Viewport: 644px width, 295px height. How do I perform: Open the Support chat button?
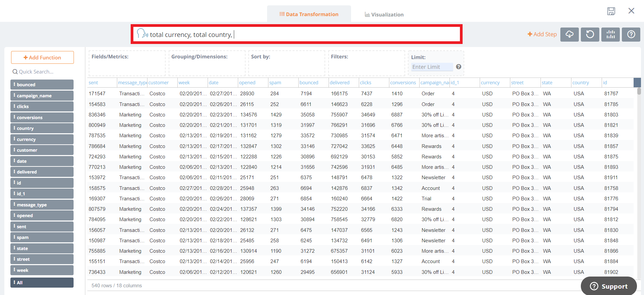[x=609, y=286]
